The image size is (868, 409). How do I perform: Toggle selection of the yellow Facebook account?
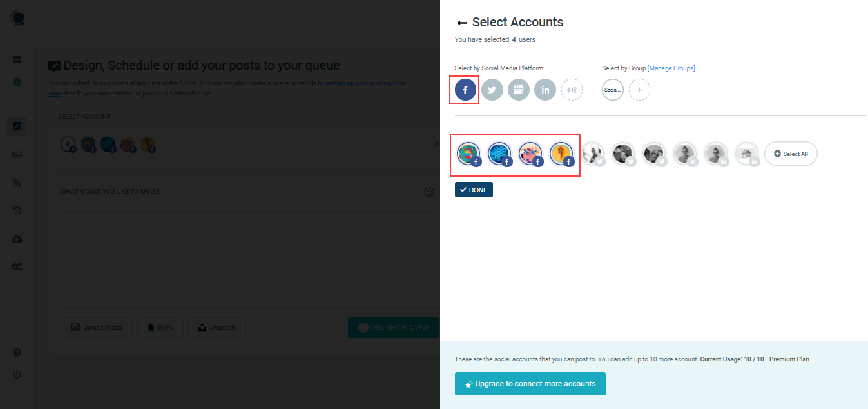click(561, 154)
